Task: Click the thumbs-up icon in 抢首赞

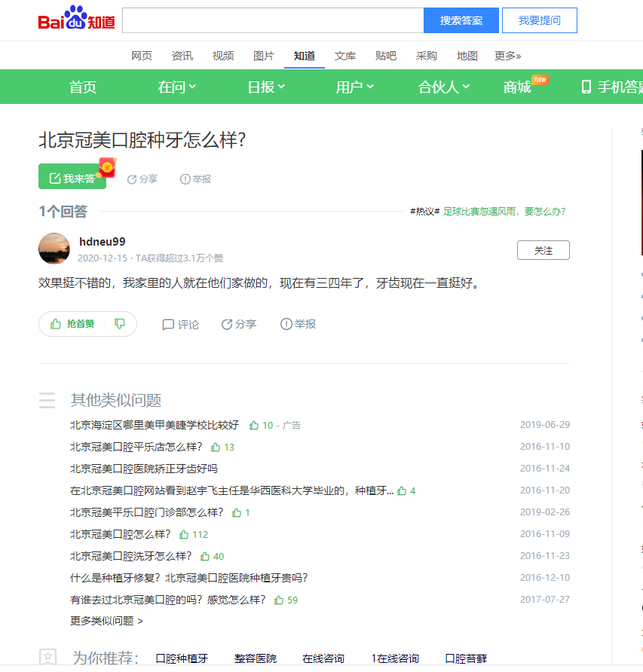Action: (x=56, y=324)
